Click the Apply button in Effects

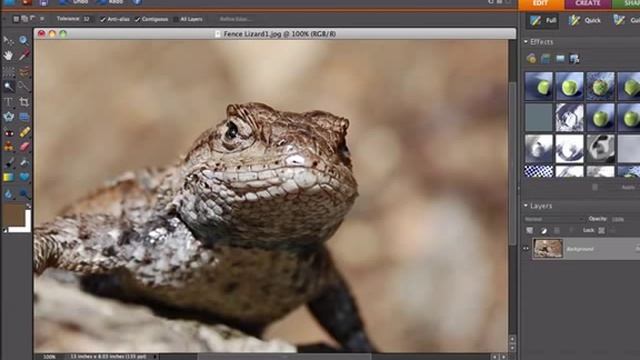pos(628,187)
